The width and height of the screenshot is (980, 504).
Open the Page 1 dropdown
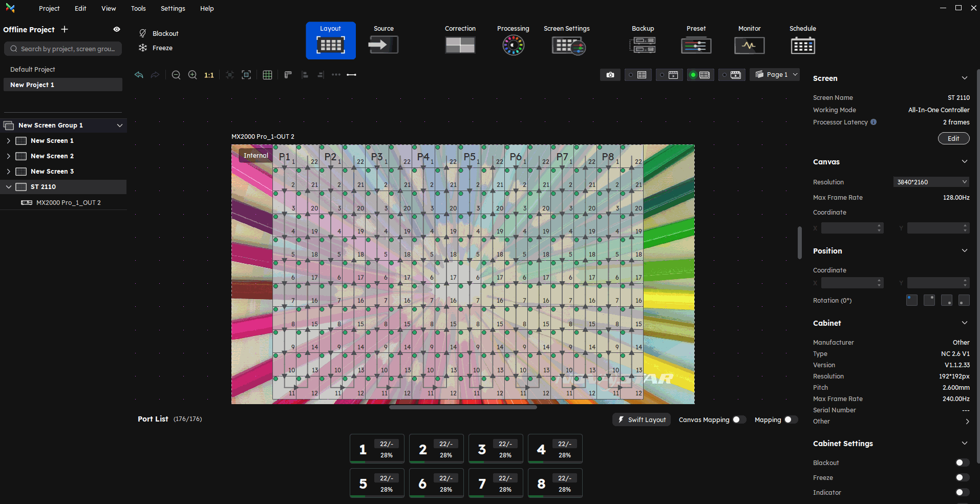pyautogui.click(x=776, y=75)
